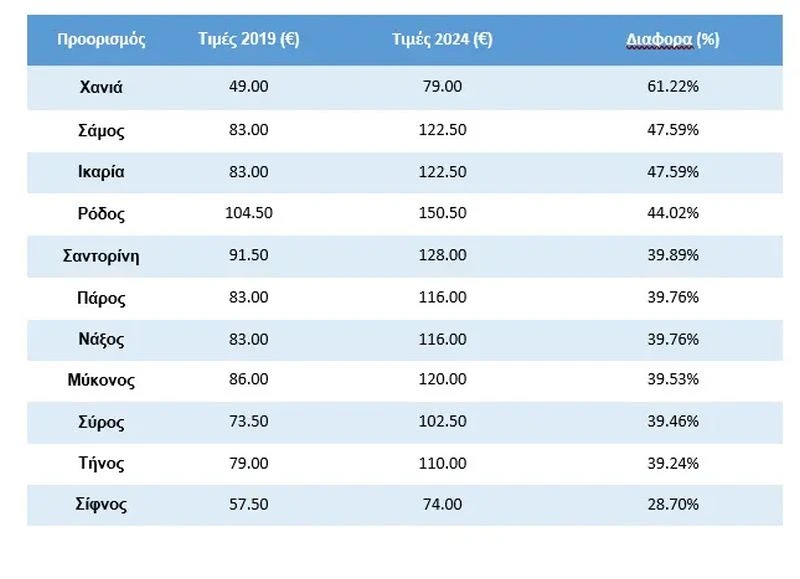Click the Προορισμός column header
Screen dimensions: 800x579
tap(101, 40)
